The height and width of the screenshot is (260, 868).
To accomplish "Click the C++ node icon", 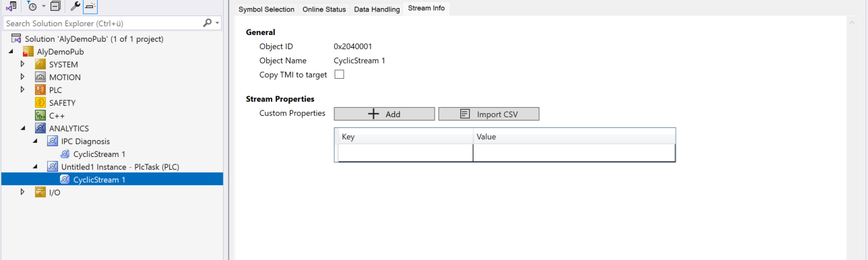I will coord(40,116).
